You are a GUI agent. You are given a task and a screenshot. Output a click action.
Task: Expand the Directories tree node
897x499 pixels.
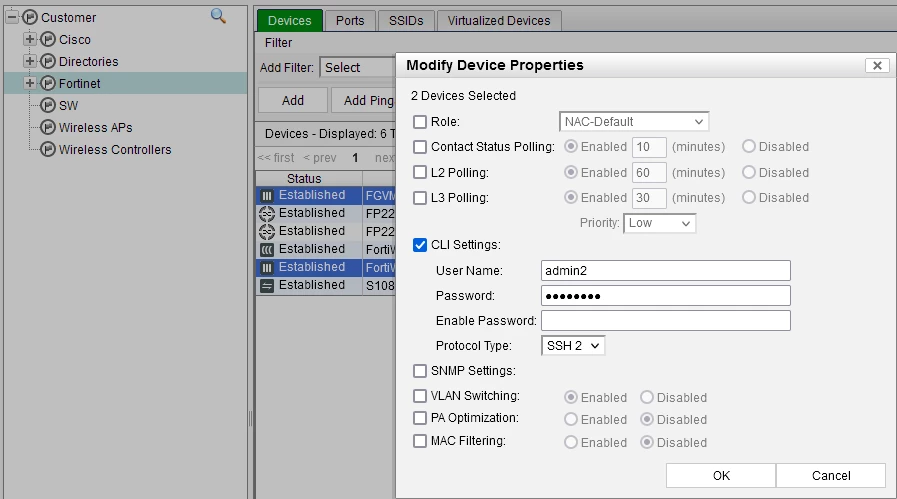[x=30, y=61]
